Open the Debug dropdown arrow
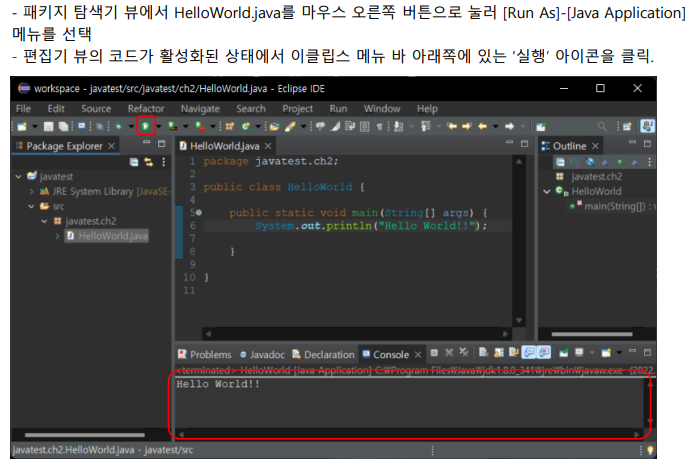Screen dimensions: 687x465 [131, 127]
